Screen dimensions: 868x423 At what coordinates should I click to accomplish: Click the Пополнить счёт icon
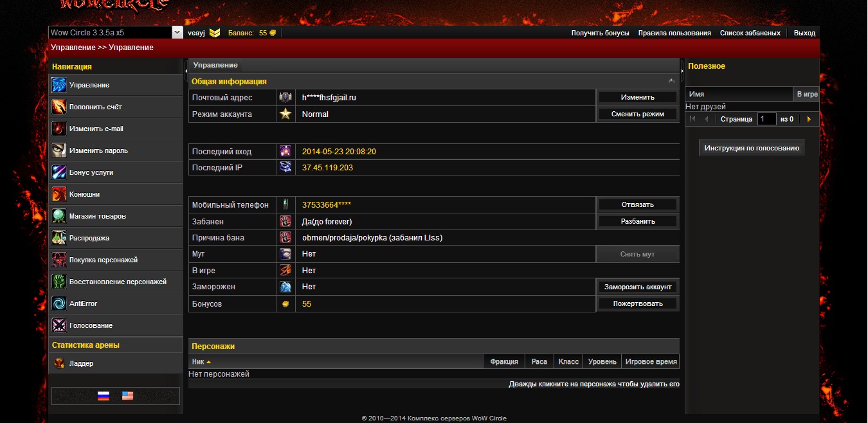pos(59,107)
